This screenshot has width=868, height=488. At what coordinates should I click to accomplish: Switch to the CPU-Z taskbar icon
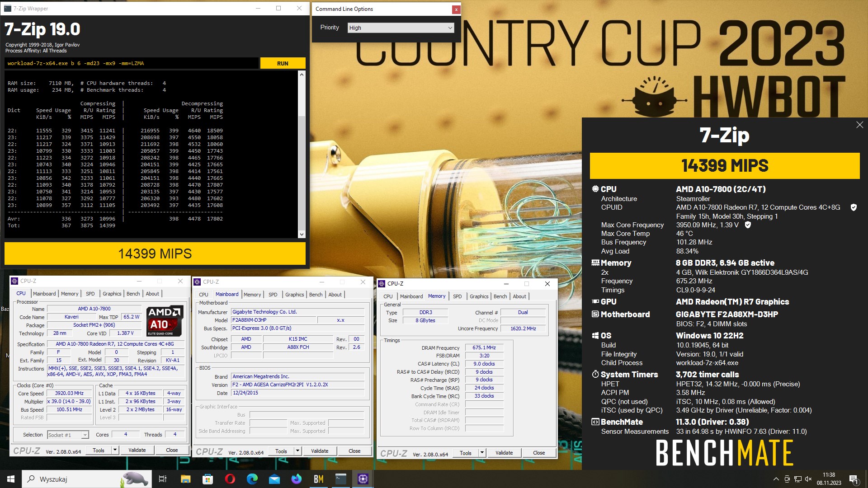pos(363,479)
